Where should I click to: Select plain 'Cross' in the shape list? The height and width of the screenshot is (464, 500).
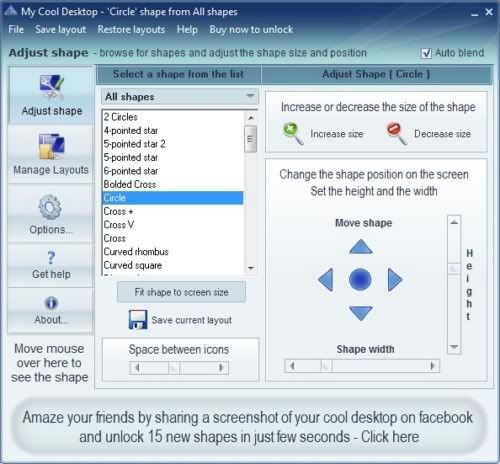pos(173,238)
